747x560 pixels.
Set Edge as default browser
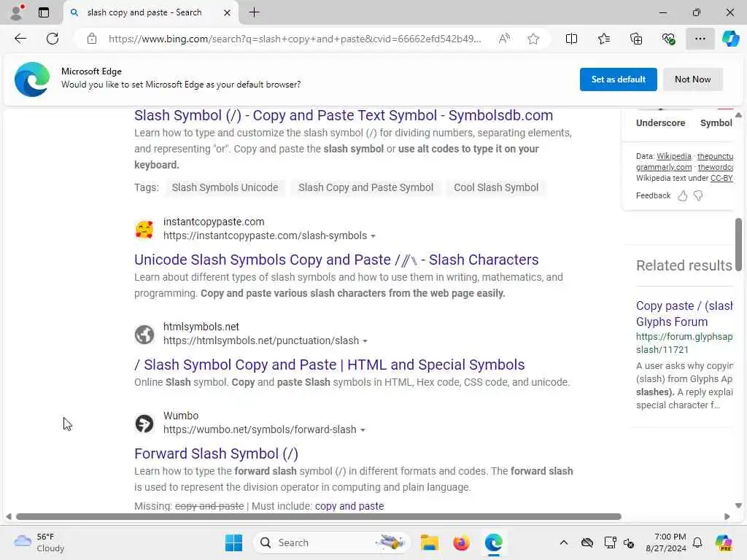[618, 79]
